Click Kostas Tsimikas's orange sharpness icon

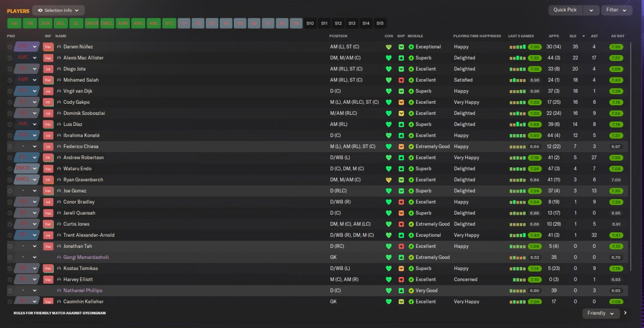coord(401,269)
